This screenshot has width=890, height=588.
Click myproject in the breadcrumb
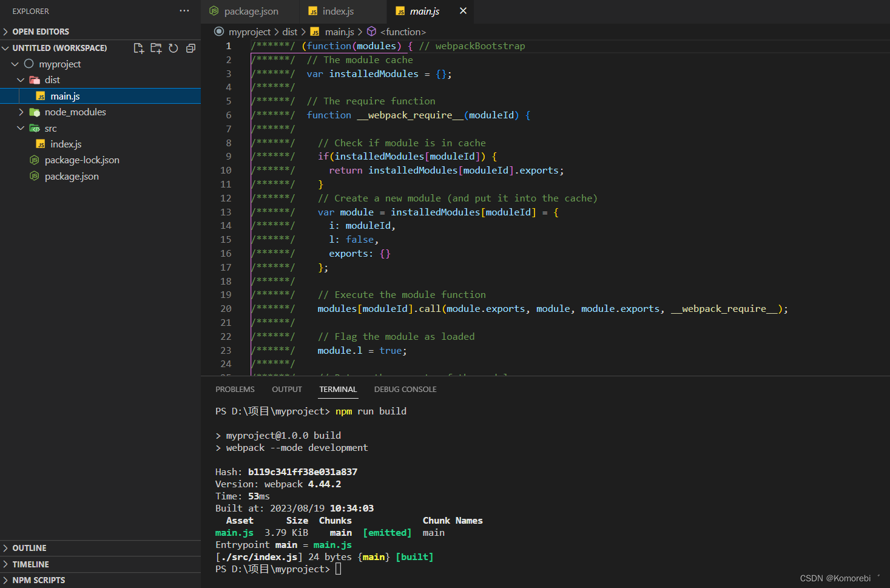point(249,32)
